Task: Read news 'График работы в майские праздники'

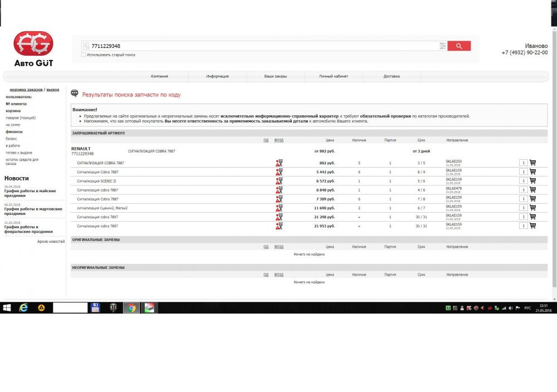Action: click(x=30, y=193)
